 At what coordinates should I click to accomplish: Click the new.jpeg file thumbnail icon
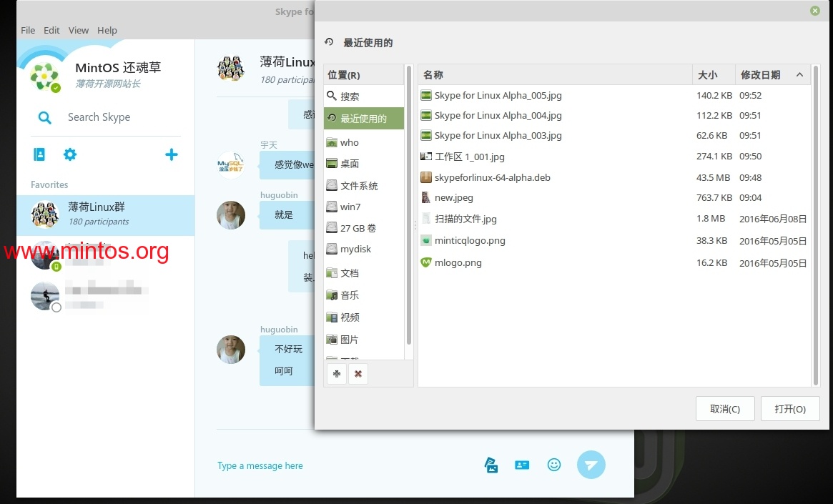point(426,197)
